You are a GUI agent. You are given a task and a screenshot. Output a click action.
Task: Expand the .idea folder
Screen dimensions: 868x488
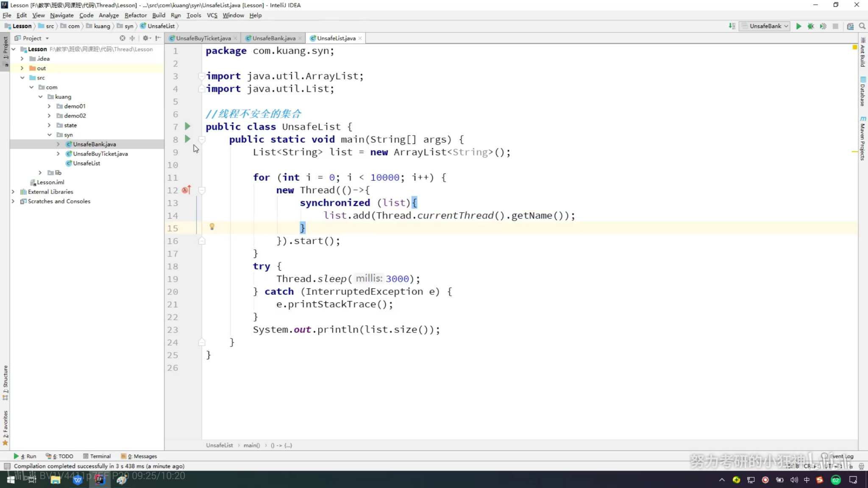click(x=22, y=58)
